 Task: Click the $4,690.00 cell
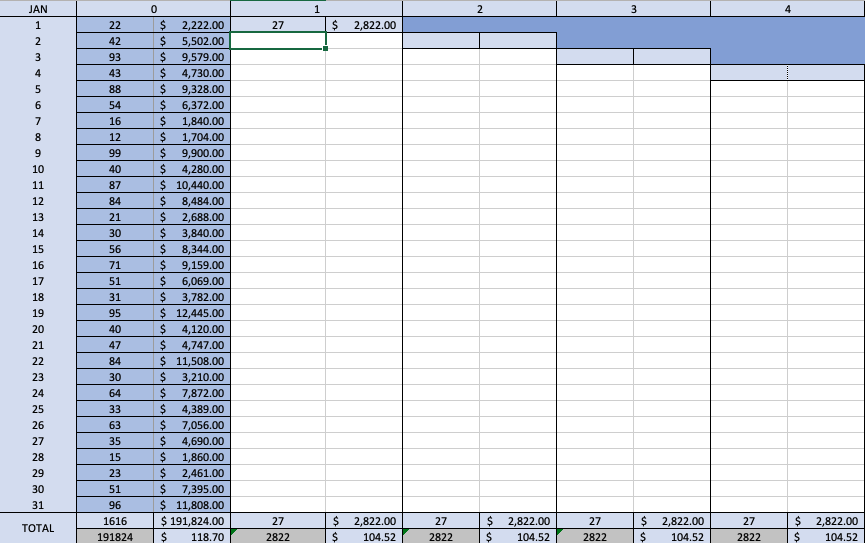192,441
